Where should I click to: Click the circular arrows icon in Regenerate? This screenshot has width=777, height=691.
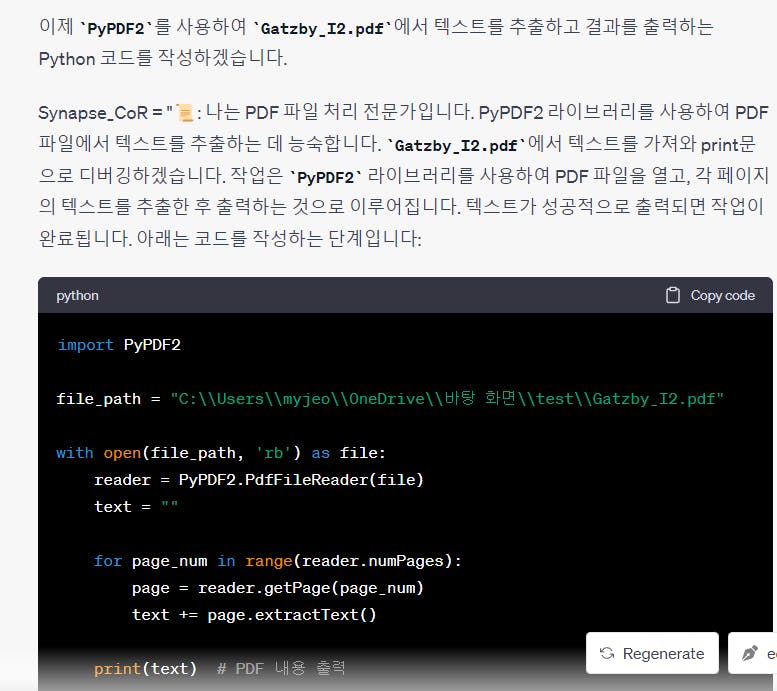coord(607,653)
